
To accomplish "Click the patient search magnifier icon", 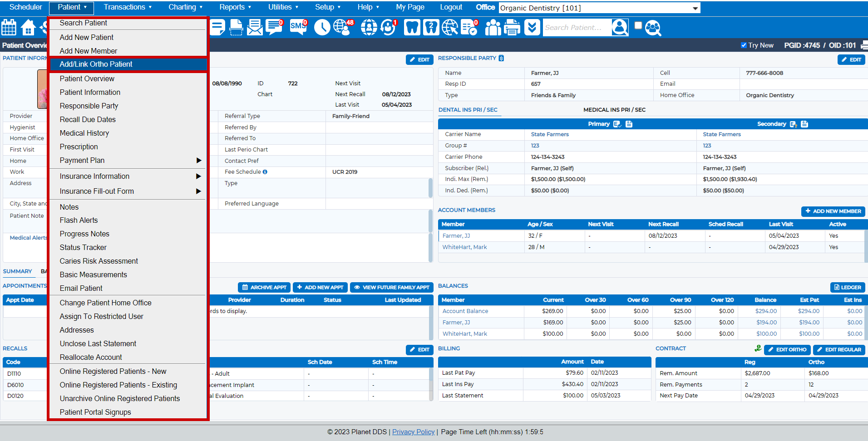I will tap(620, 27).
